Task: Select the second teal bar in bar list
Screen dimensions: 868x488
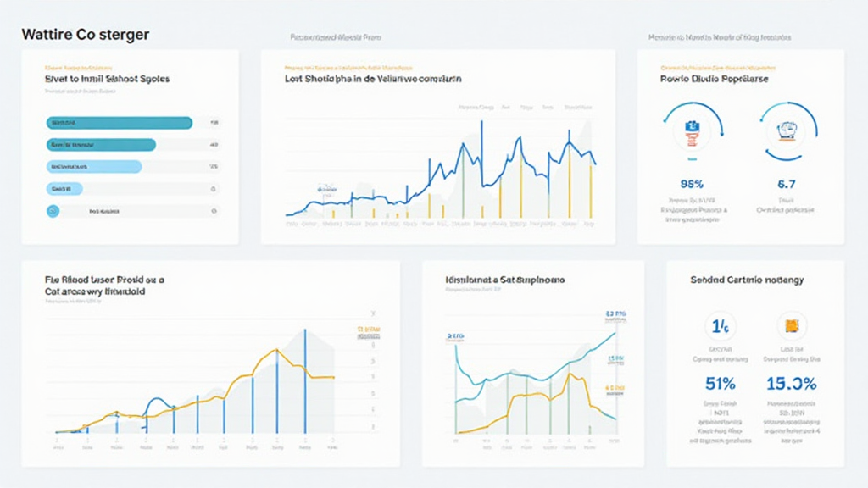Action: (x=100, y=145)
